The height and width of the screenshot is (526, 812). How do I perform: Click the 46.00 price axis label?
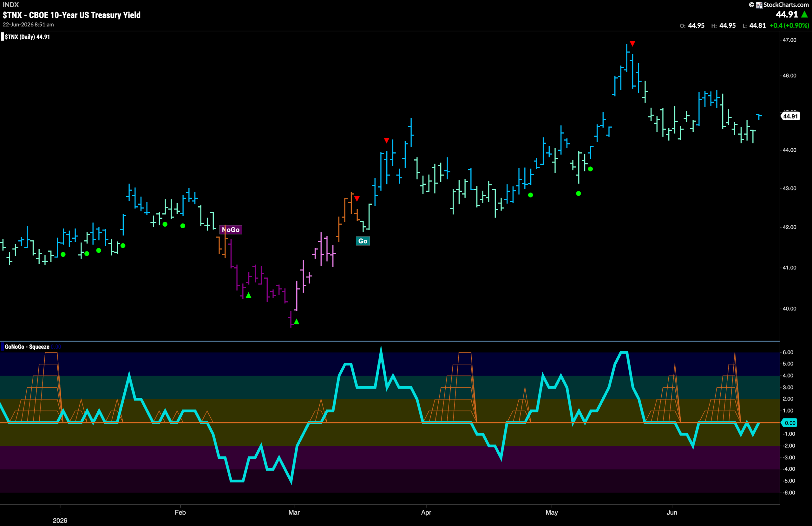pyautogui.click(x=789, y=76)
